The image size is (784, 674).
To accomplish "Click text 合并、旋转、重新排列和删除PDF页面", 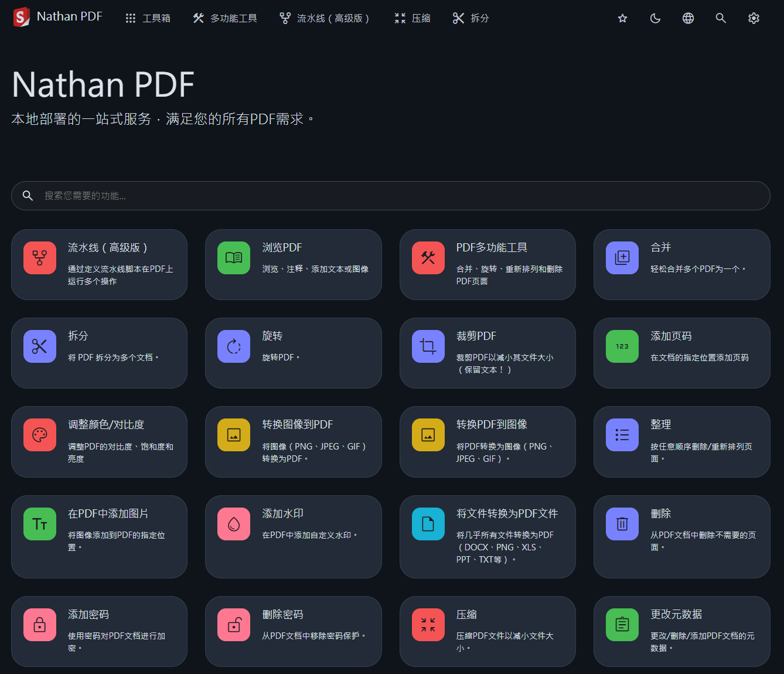I will (509, 275).
